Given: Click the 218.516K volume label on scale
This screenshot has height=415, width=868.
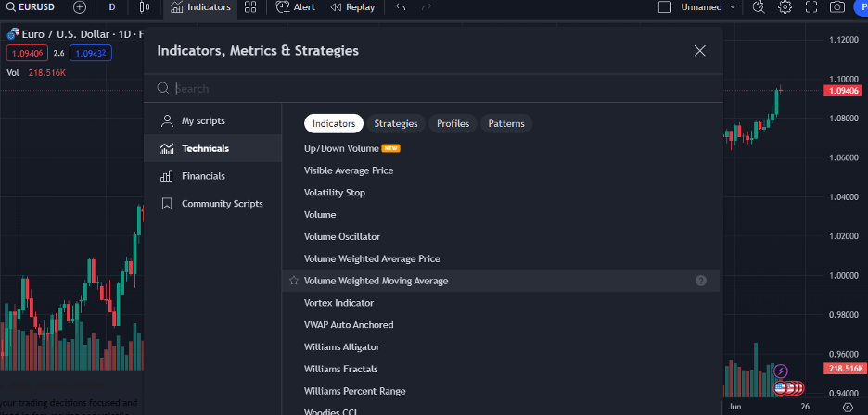Looking at the screenshot, I should [845, 369].
